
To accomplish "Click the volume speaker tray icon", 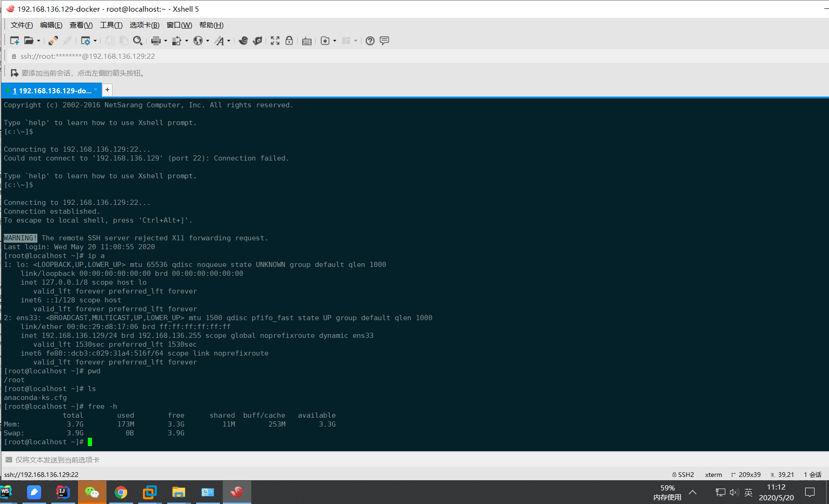I will pyautogui.click(x=734, y=492).
